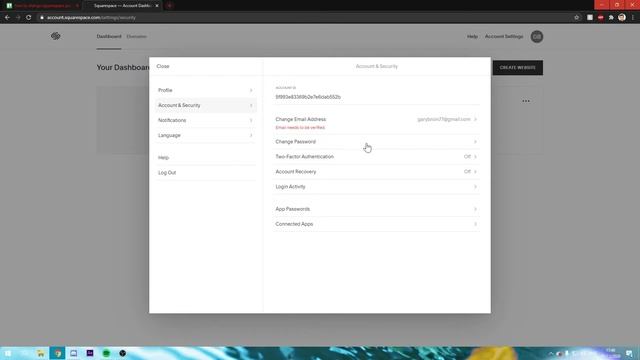Screen dimensions: 640x360
Task: Click the 'Email needs to be verified' warning
Action: click(x=300, y=128)
